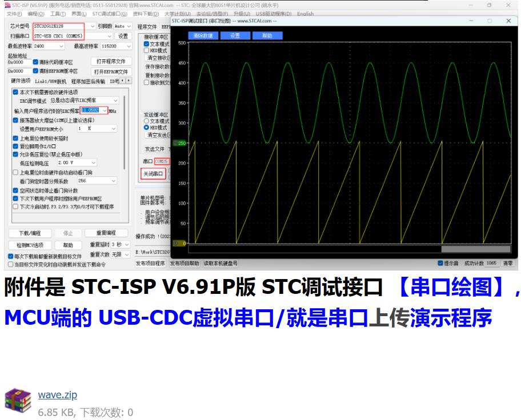
Task: Toggle 提示音 checkbox
Action: click(x=440, y=263)
